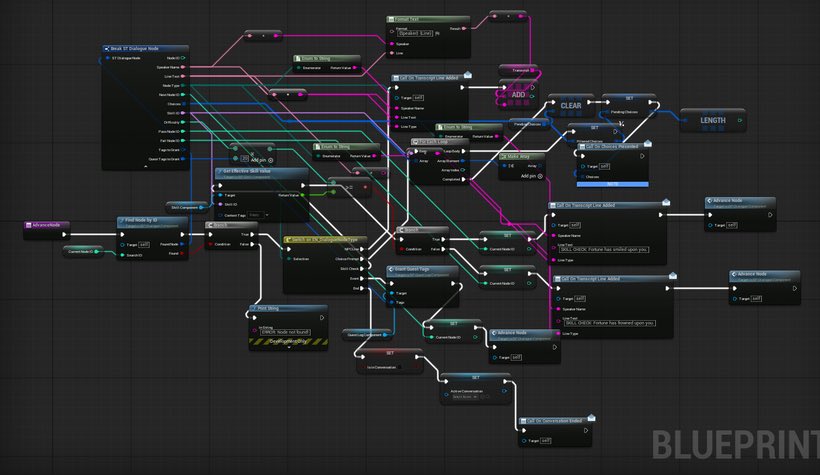Click the Event exec pin on the Switch node
Image resolution: width=820 pixels, height=475 pixels.
pyautogui.click(x=362, y=278)
